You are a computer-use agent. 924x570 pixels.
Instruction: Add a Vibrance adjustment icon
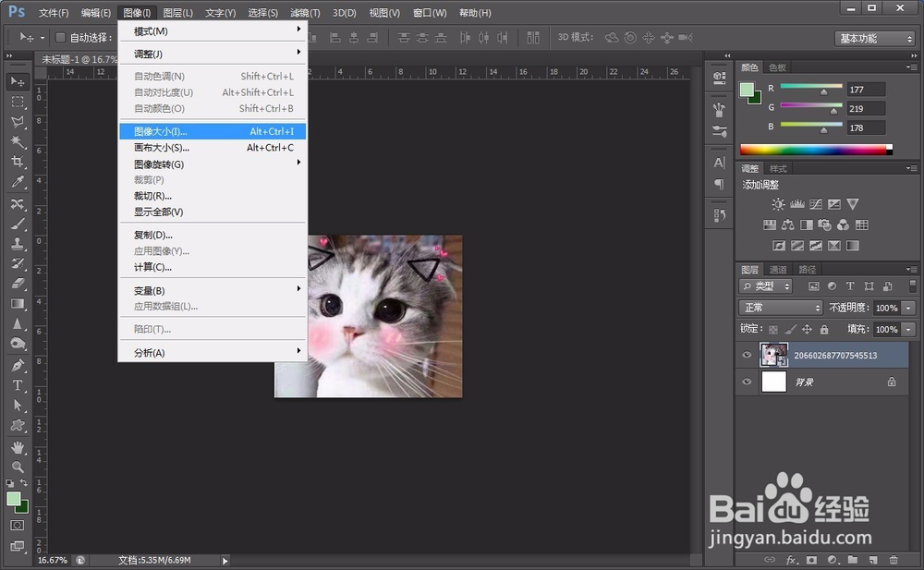click(853, 204)
